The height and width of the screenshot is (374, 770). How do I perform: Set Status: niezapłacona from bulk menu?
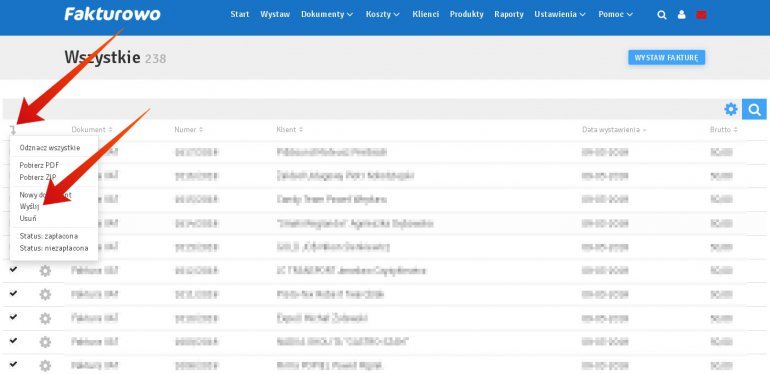[x=54, y=248]
